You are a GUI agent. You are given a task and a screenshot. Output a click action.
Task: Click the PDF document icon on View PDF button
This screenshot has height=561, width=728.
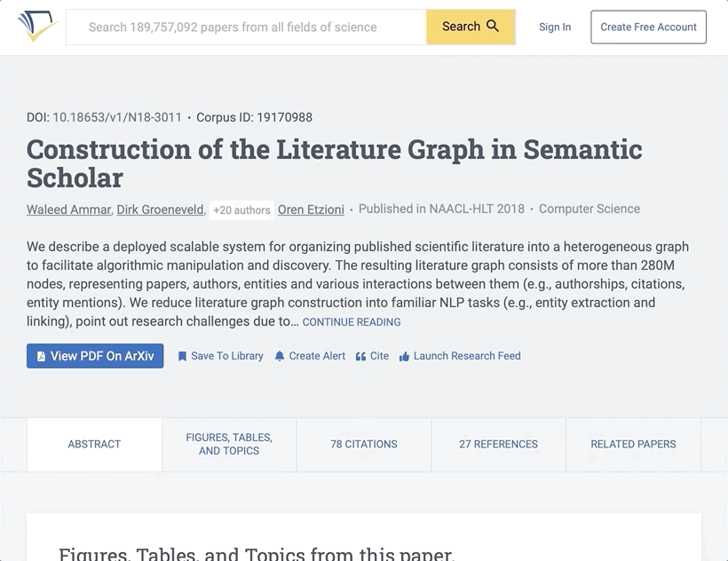click(41, 356)
